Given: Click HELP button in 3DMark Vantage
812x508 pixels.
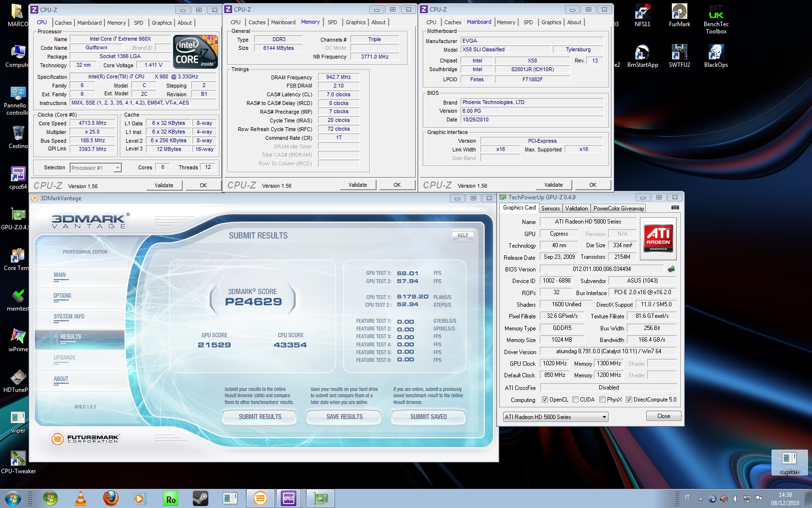Looking at the screenshot, I should pos(463,235).
